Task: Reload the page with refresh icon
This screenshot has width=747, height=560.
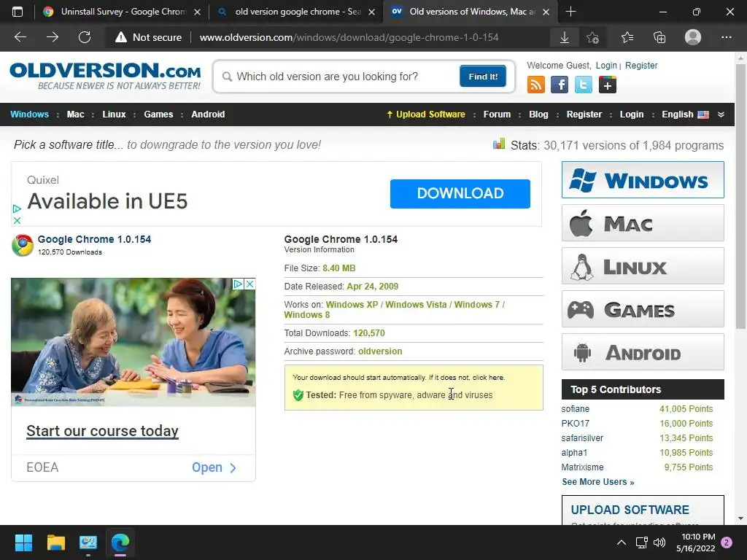Action: tap(85, 37)
